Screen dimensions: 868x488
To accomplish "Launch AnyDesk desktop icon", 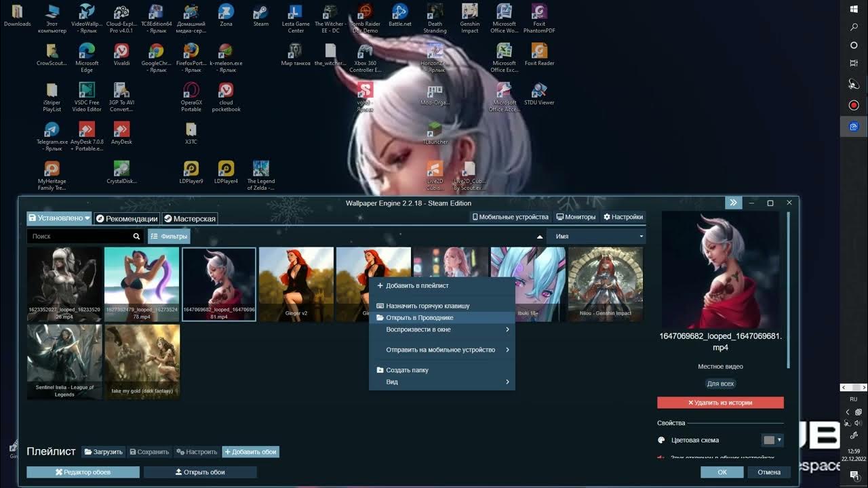I will [x=121, y=133].
